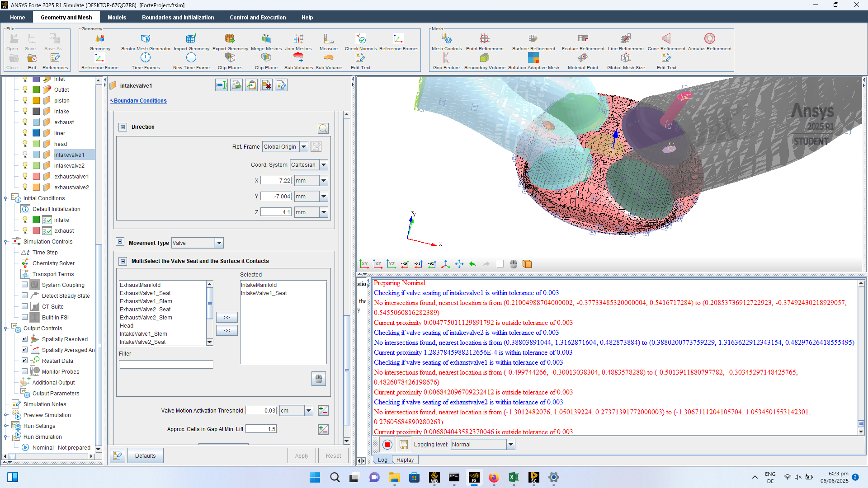
Task: Remove selection with << button
Action: [227, 330]
